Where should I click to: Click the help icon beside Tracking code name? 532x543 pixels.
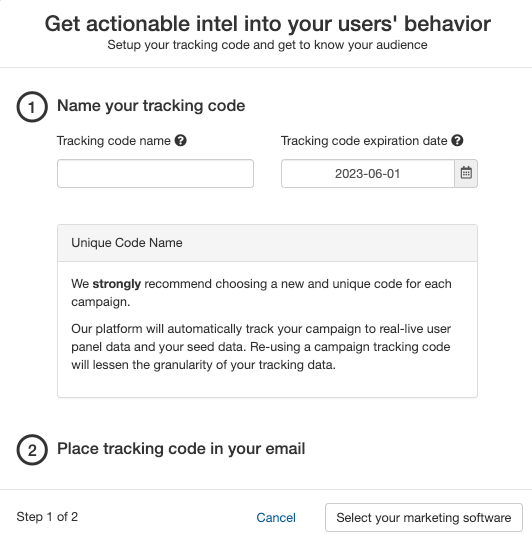tap(180, 141)
